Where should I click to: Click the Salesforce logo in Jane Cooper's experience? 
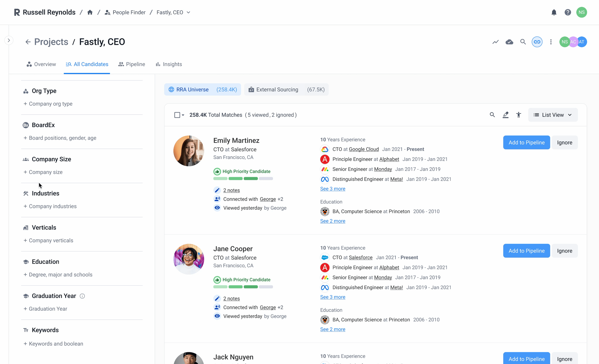325,258
